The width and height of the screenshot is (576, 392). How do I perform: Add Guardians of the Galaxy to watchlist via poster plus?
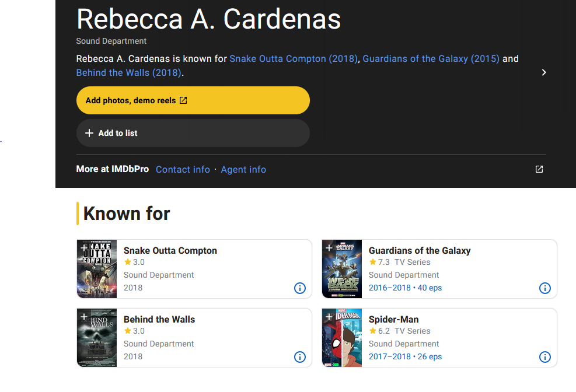pyautogui.click(x=329, y=248)
